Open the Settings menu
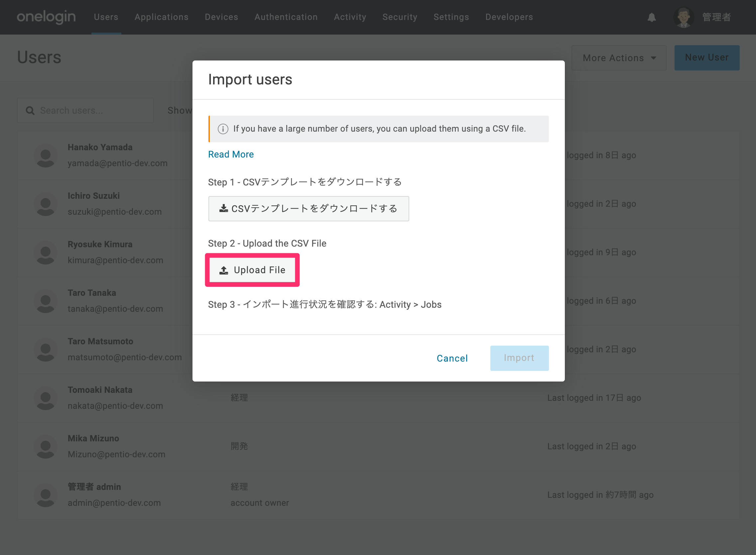The height and width of the screenshot is (555, 756). point(451,17)
